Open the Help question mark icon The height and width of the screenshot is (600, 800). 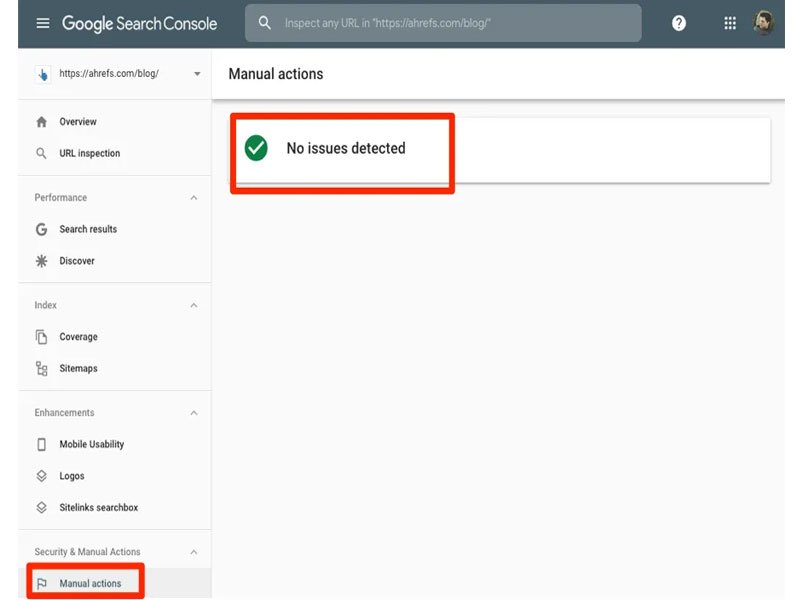(679, 23)
